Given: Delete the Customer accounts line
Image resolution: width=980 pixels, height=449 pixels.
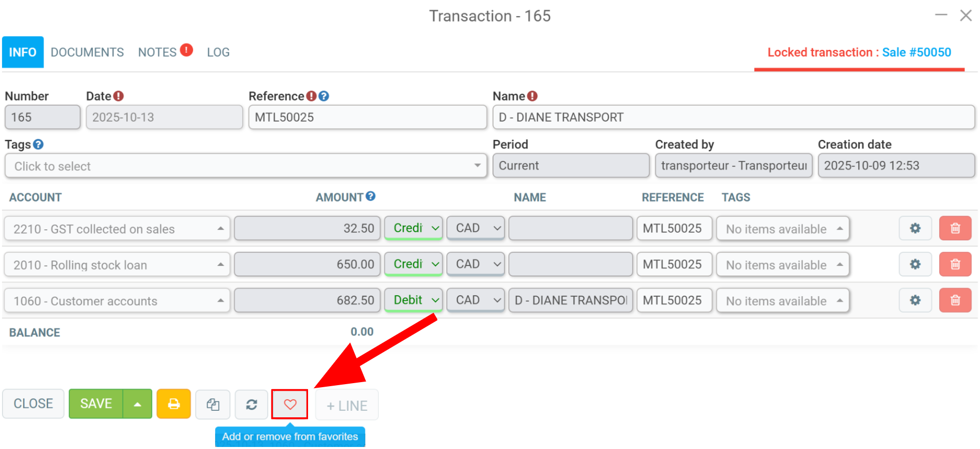Looking at the screenshot, I should [955, 300].
